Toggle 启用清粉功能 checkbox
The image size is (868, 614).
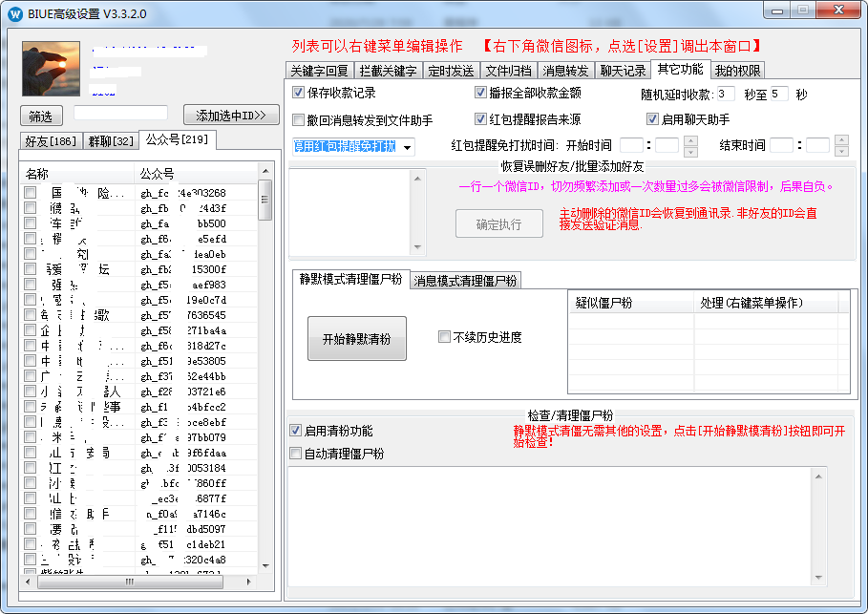296,431
